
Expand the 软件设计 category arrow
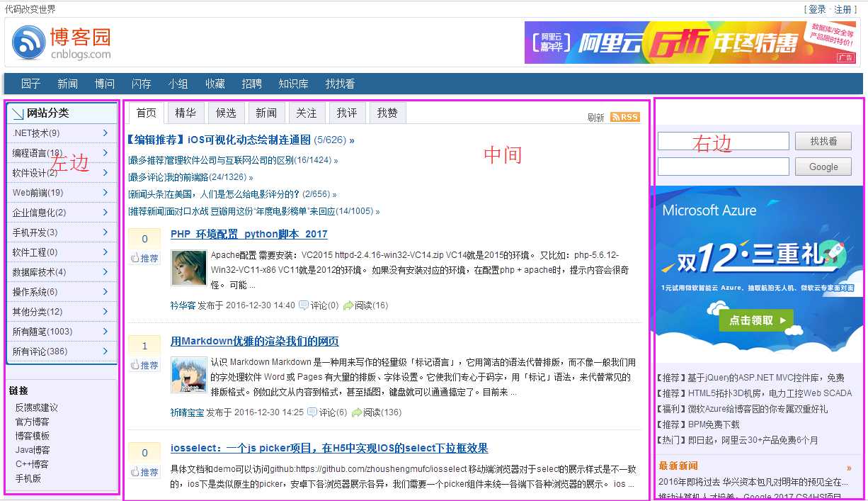point(105,172)
